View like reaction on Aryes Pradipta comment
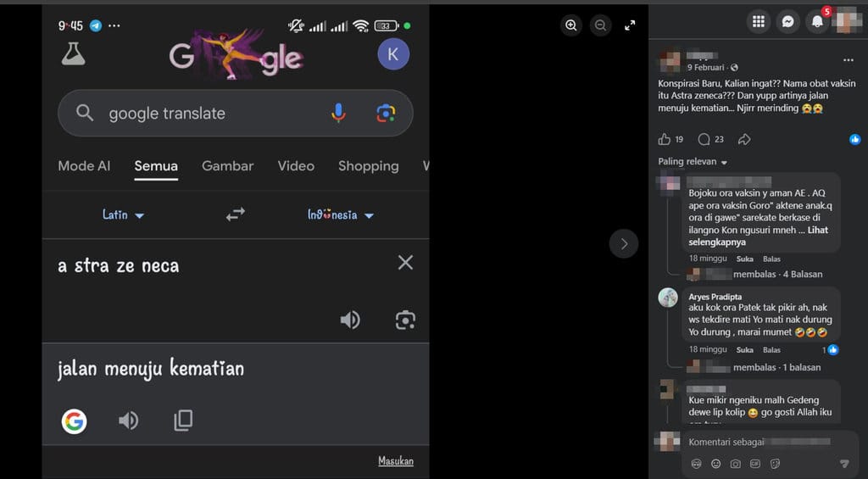 [832, 349]
